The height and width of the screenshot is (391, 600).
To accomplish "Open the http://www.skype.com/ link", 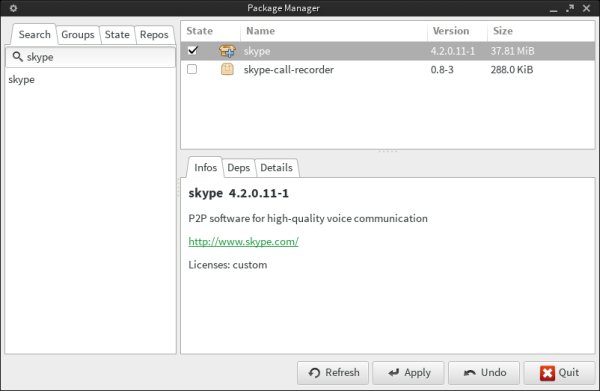I will pyautogui.click(x=243, y=241).
